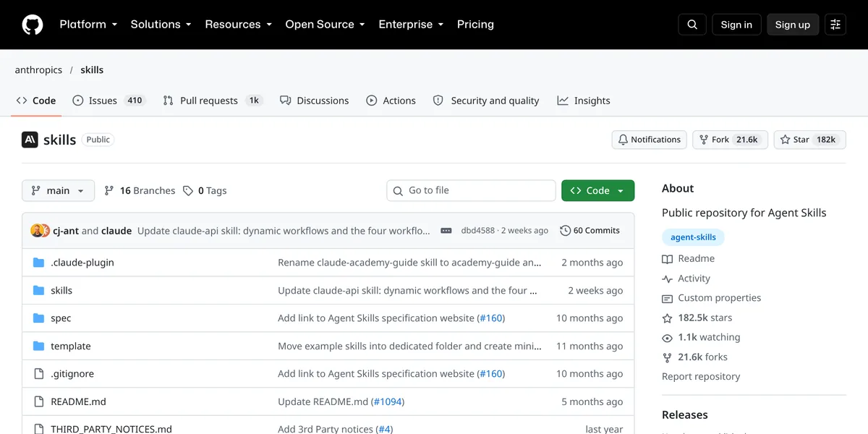Click the star icon beside 182.5k stars
Viewport: 868px width, 434px height.
coord(667,318)
